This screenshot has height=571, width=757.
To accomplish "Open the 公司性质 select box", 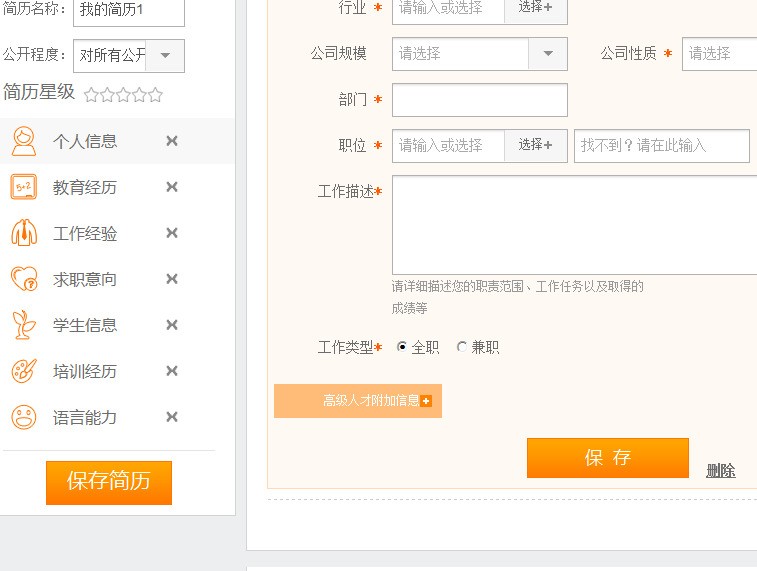I will point(719,54).
